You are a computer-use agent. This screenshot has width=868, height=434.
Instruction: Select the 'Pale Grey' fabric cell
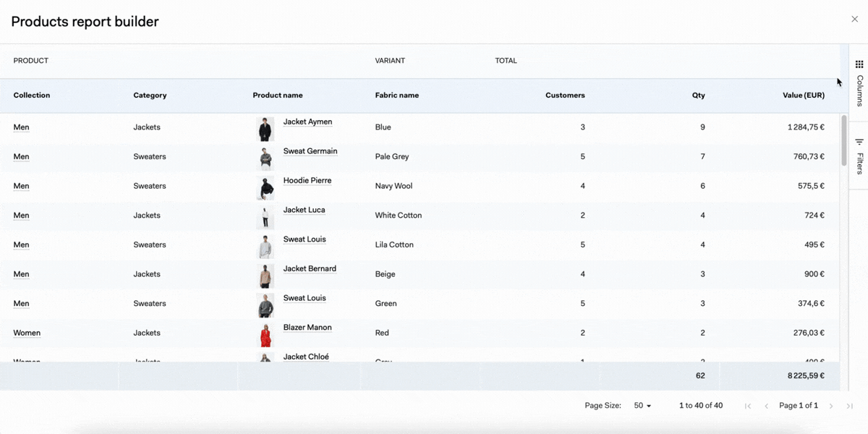pyautogui.click(x=392, y=157)
